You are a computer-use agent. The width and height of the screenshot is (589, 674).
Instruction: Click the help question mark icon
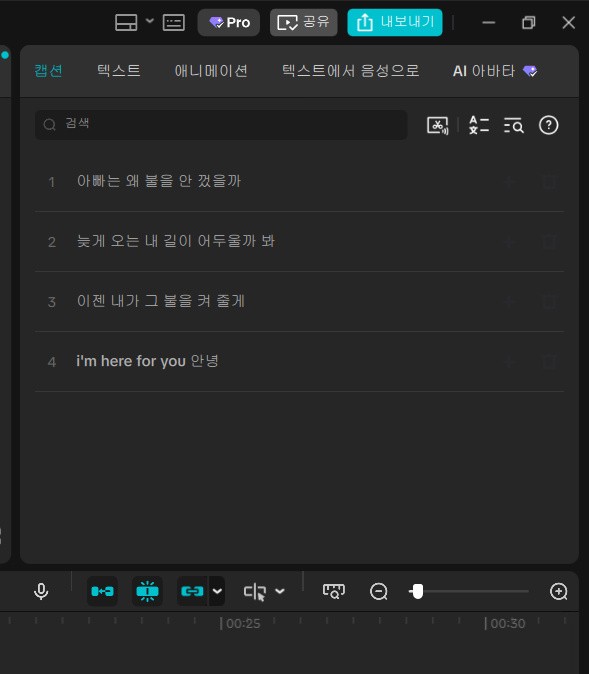point(549,126)
